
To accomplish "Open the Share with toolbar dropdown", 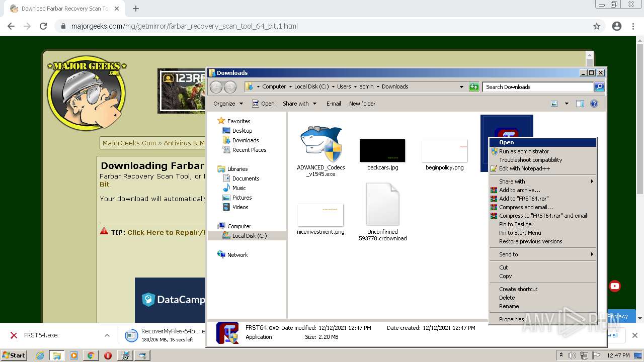I will [299, 104].
